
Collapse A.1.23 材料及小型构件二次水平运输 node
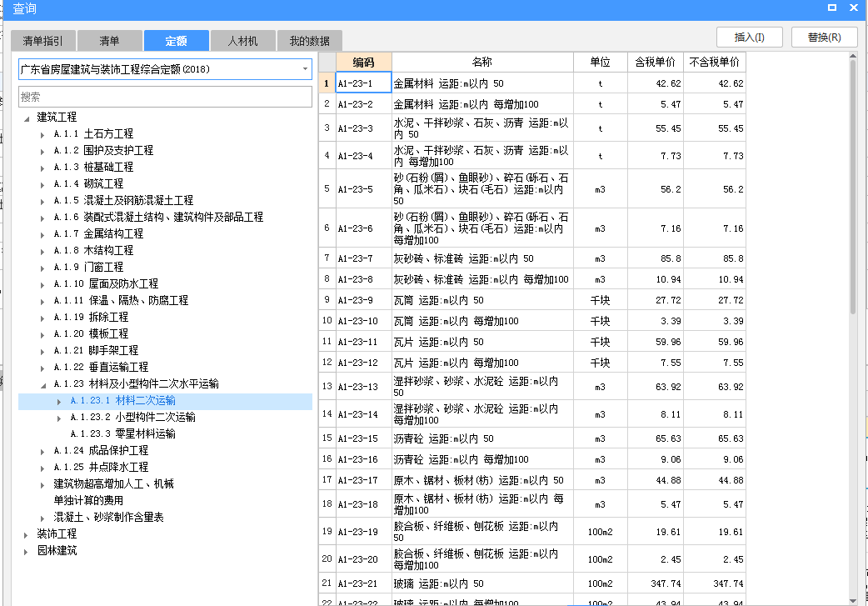tap(42, 384)
